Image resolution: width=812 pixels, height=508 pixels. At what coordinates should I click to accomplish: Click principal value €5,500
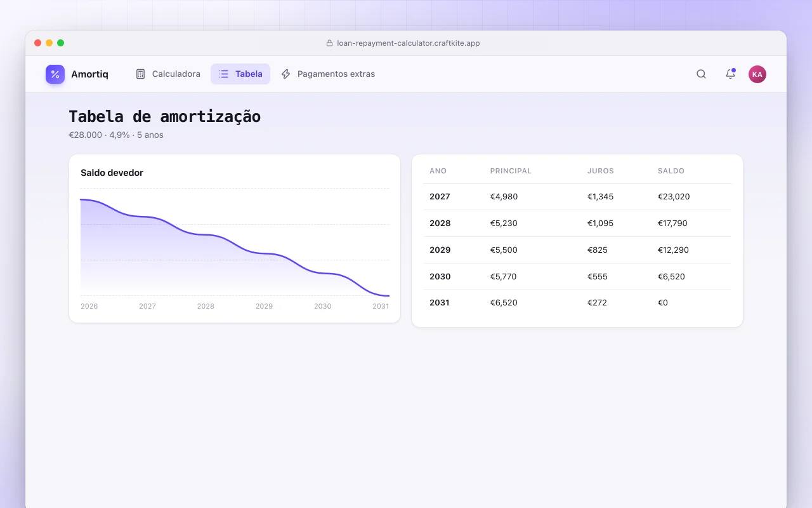[504, 250]
